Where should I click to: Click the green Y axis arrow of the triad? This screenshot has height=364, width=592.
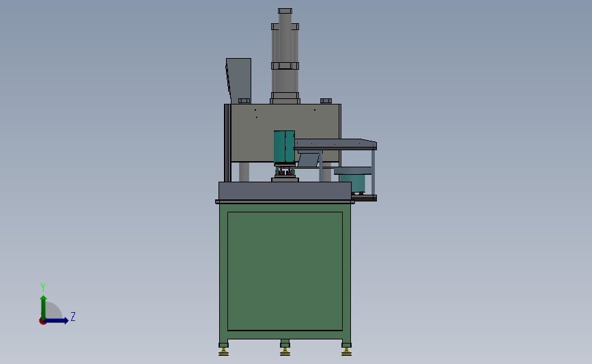(44, 307)
